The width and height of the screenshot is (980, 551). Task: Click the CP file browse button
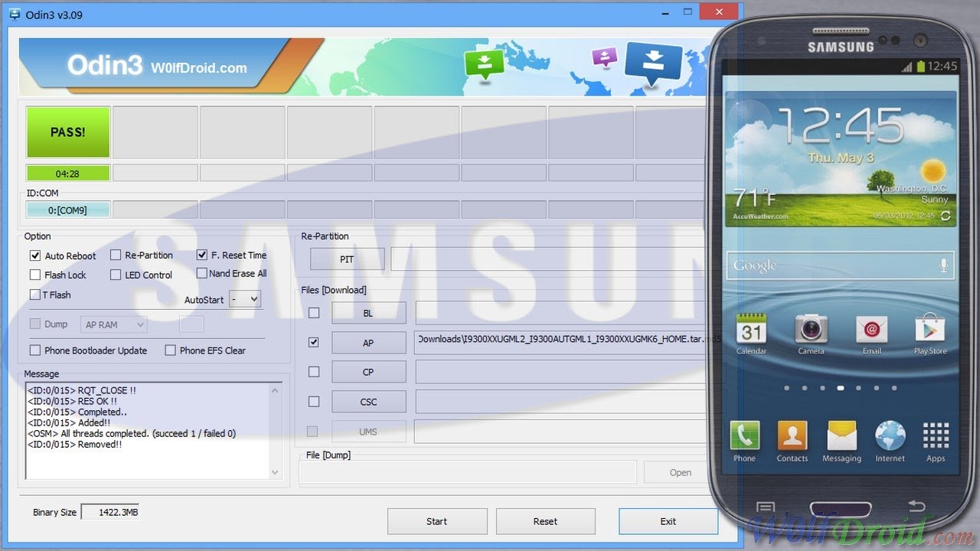click(x=368, y=372)
